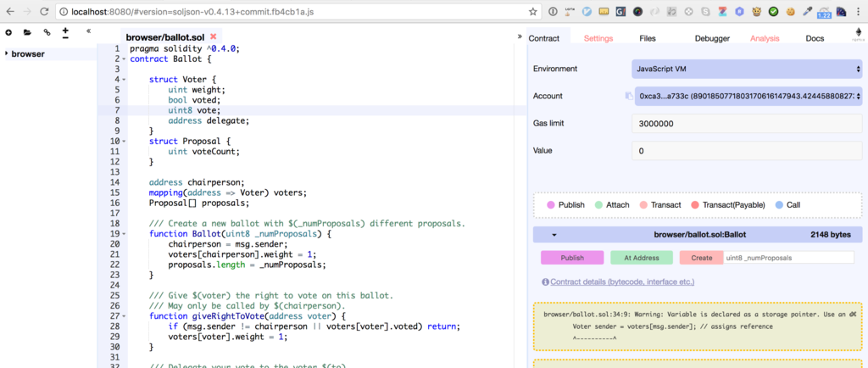Click the red Create button
Screen dimensions: 868x368
click(x=701, y=258)
